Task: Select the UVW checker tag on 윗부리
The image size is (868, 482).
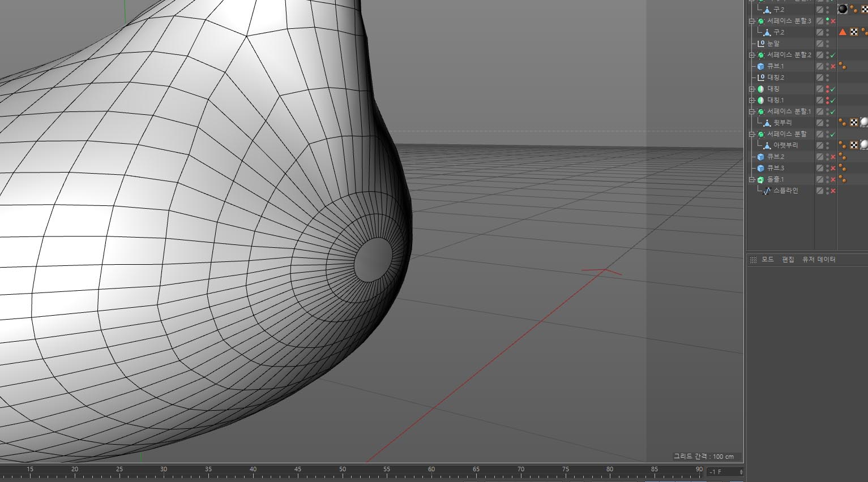Action: 854,123
